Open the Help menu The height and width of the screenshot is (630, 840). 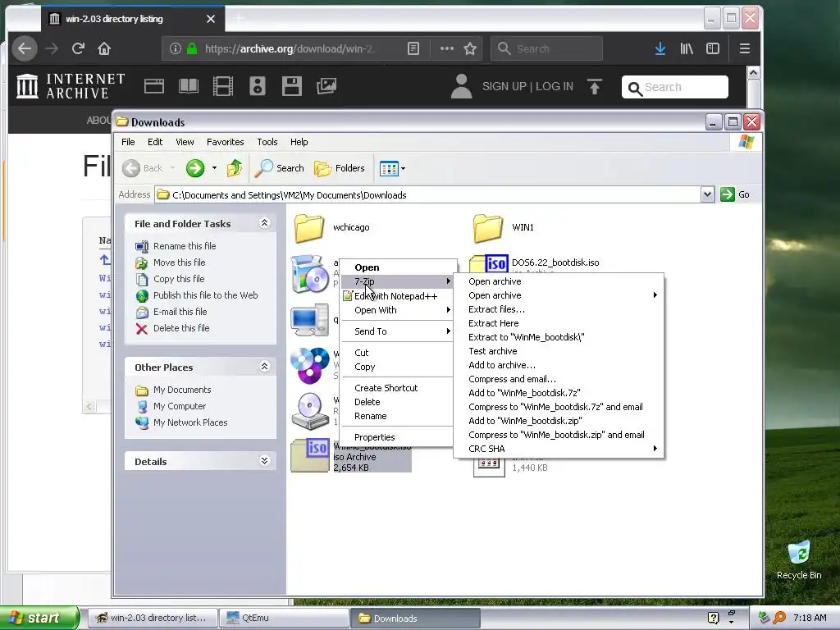pos(299,142)
